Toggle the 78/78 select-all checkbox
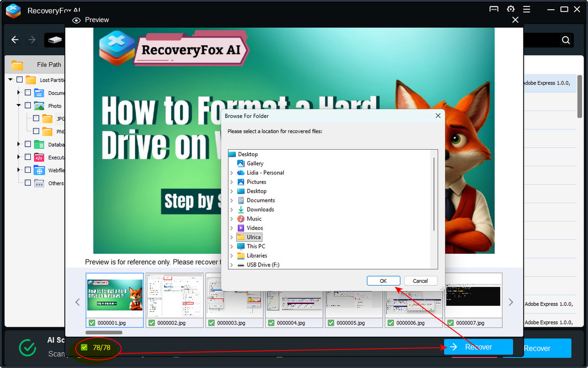 [x=84, y=347]
